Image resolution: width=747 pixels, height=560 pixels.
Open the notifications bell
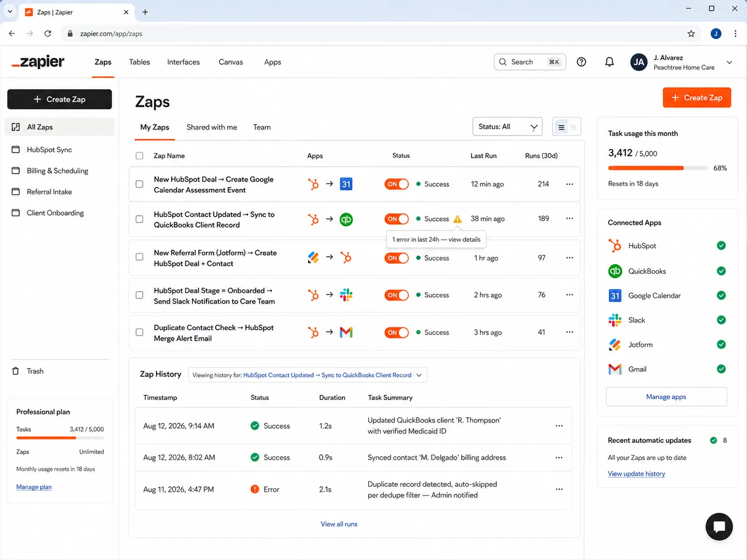(x=609, y=62)
